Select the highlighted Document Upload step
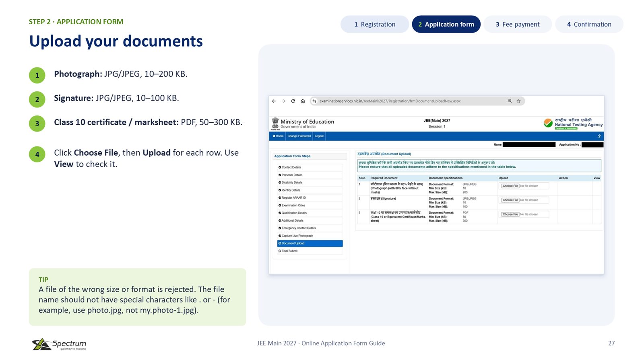Image resolution: width=644 pixels, height=362 pixels. (x=310, y=243)
